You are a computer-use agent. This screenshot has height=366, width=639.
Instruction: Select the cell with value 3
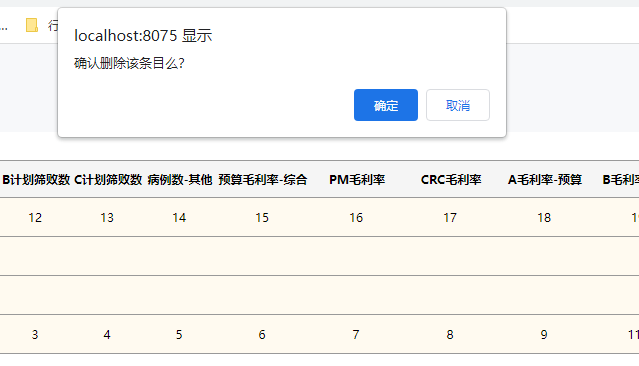click(35, 335)
